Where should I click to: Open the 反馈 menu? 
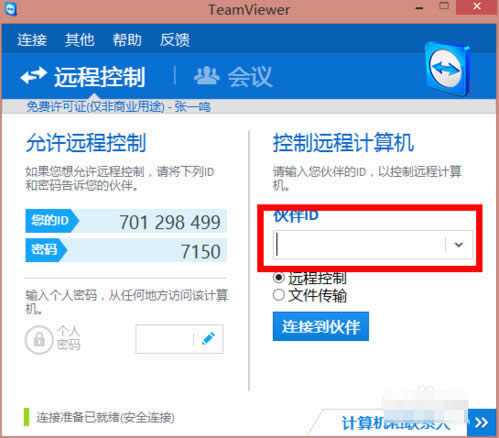[x=175, y=40]
